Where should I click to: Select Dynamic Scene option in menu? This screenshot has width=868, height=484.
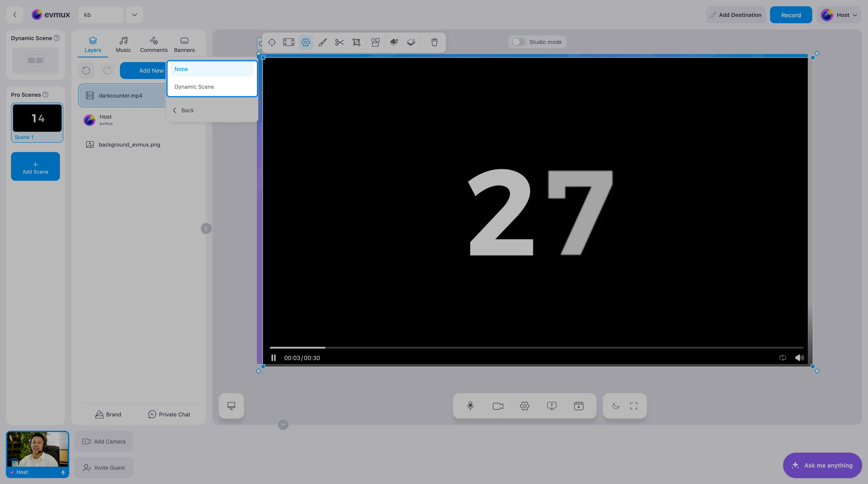212,87
